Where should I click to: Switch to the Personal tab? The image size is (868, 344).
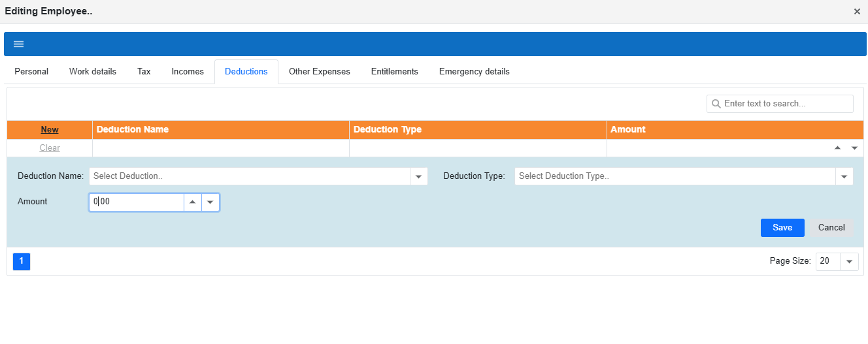[31, 72]
